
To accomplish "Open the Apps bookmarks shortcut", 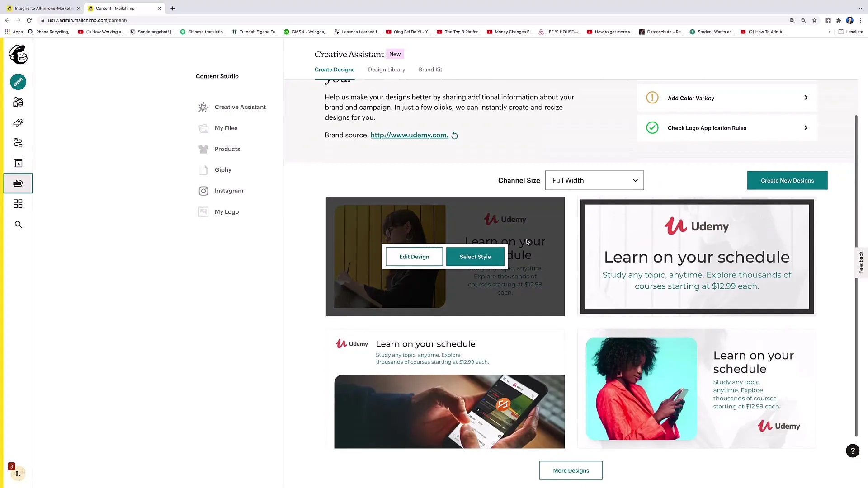I will point(14,32).
